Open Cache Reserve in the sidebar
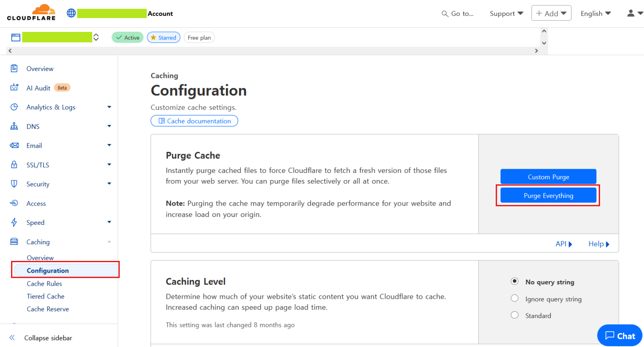644x347 pixels. [48, 309]
